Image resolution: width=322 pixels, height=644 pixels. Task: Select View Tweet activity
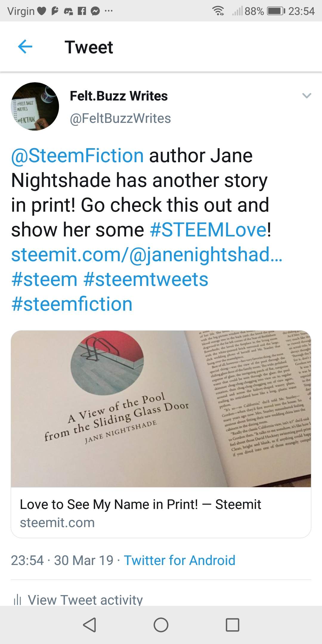tap(85, 599)
